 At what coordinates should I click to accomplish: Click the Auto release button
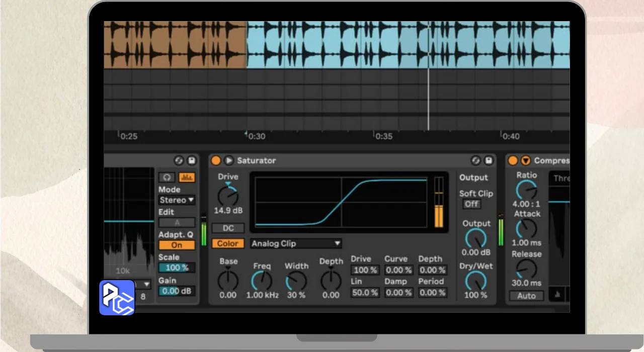[526, 296]
